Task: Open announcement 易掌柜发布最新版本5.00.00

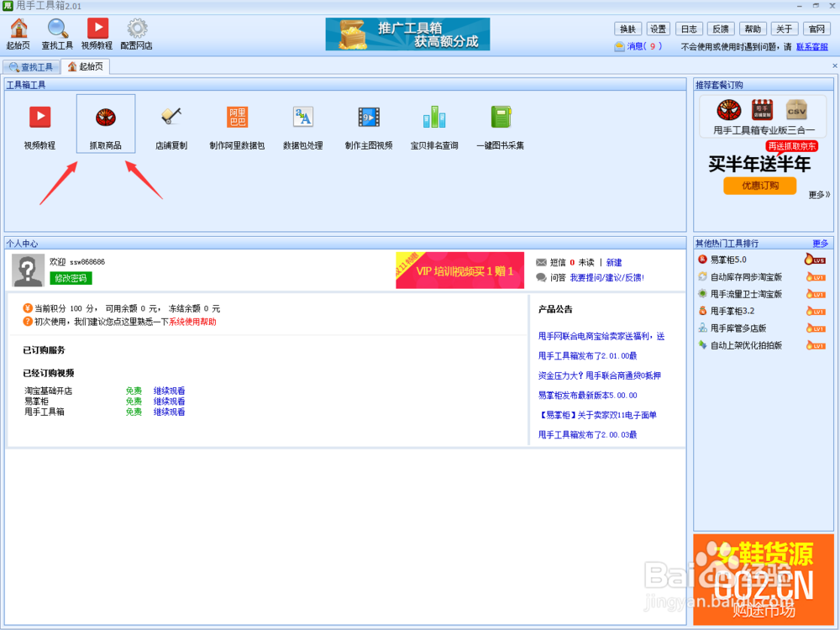Action: tap(587, 396)
